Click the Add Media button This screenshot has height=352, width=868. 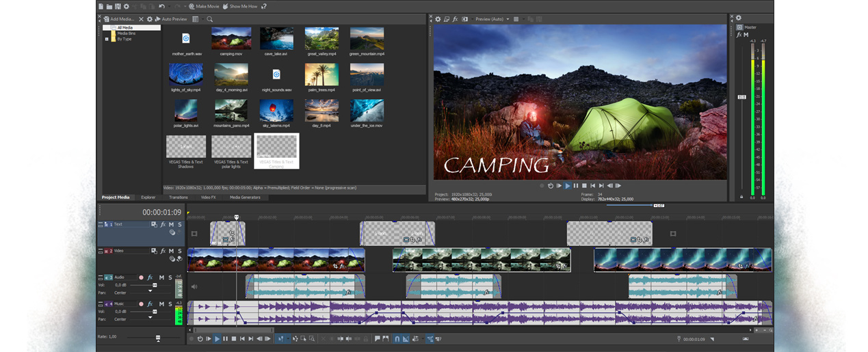click(x=118, y=19)
